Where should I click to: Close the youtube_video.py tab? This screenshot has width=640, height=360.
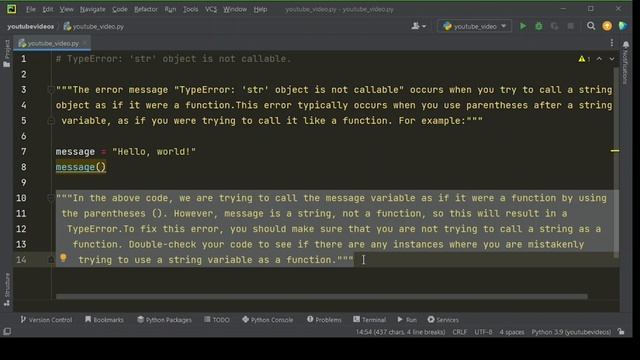[85, 43]
